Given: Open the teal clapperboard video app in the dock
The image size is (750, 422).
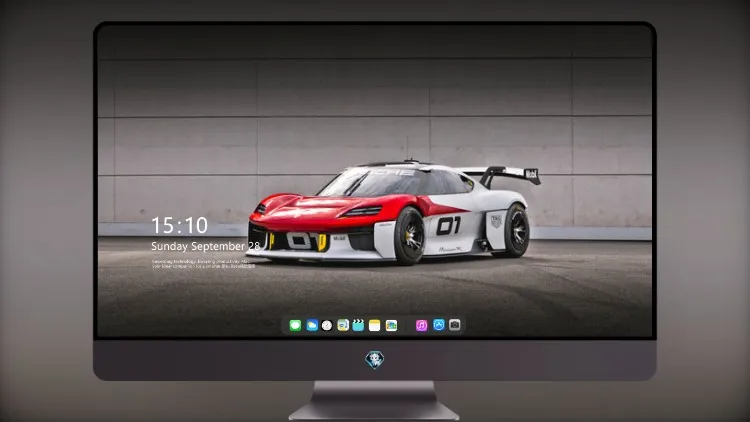Looking at the screenshot, I should pos(358,325).
